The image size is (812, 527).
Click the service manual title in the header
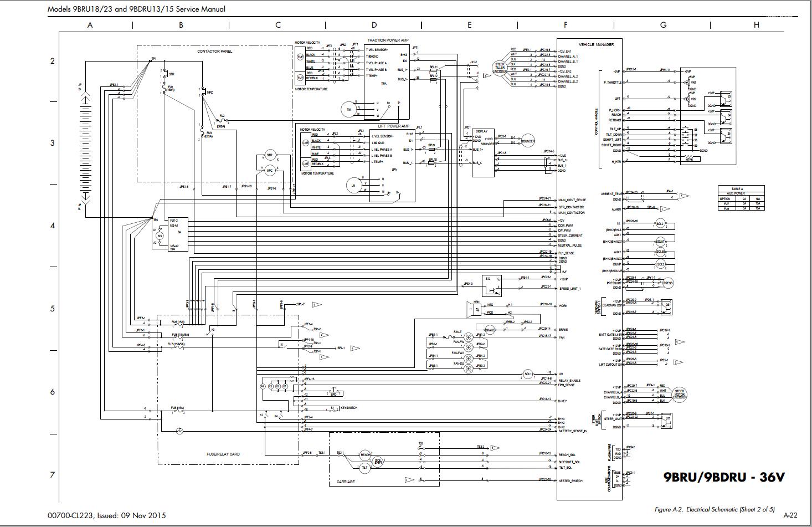(136, 9)
